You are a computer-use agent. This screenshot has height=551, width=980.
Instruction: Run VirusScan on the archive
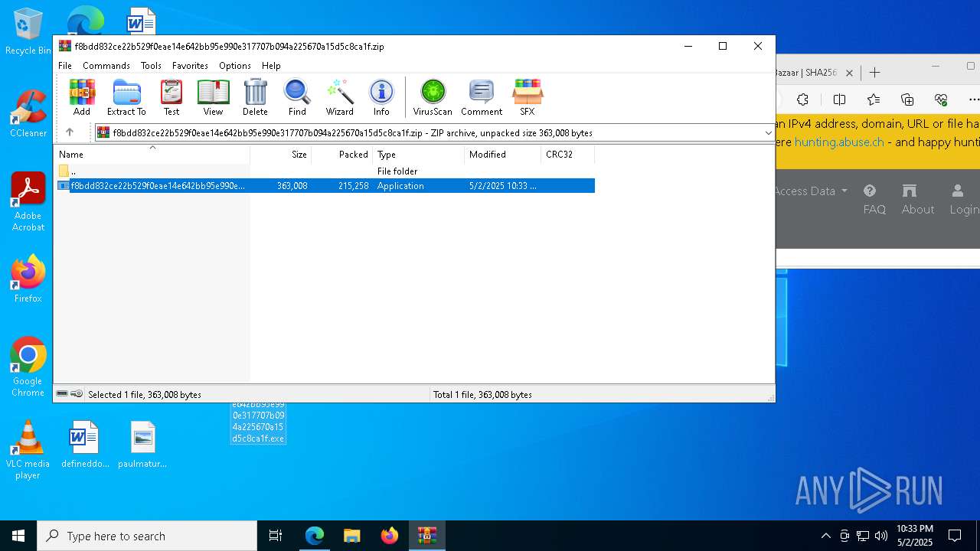[x=433, y=97]
